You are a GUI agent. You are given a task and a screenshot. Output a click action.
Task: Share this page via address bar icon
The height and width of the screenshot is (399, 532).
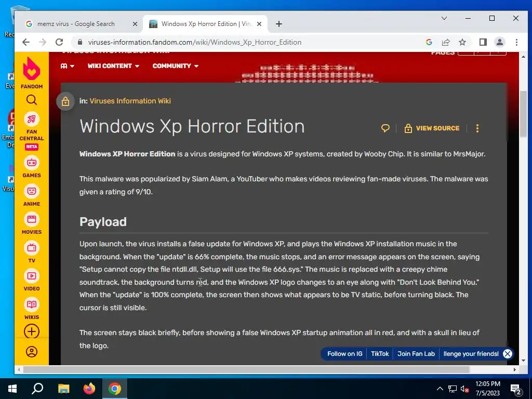click(x=446, y=42)
